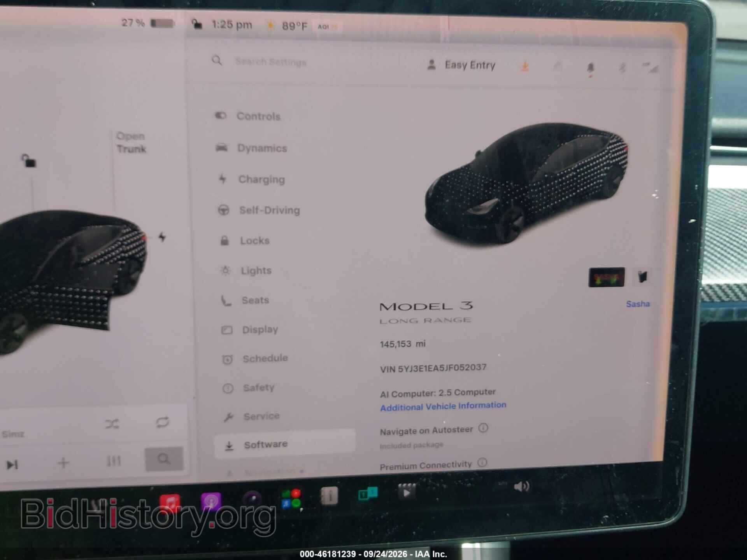Open Additional Vehicle Information link
The width and height of the screenshot is (747, 560).
[x=443, y=406]
